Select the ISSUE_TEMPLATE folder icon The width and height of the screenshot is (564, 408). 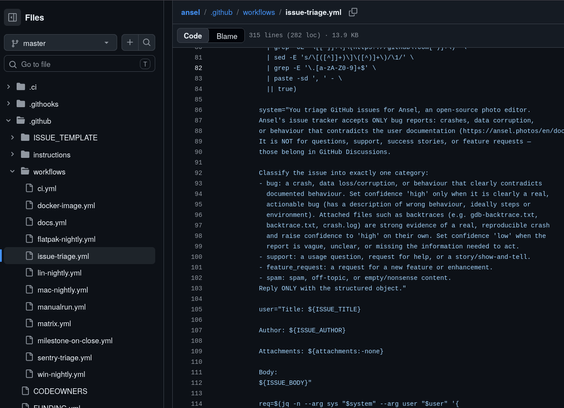pos(25,137)
